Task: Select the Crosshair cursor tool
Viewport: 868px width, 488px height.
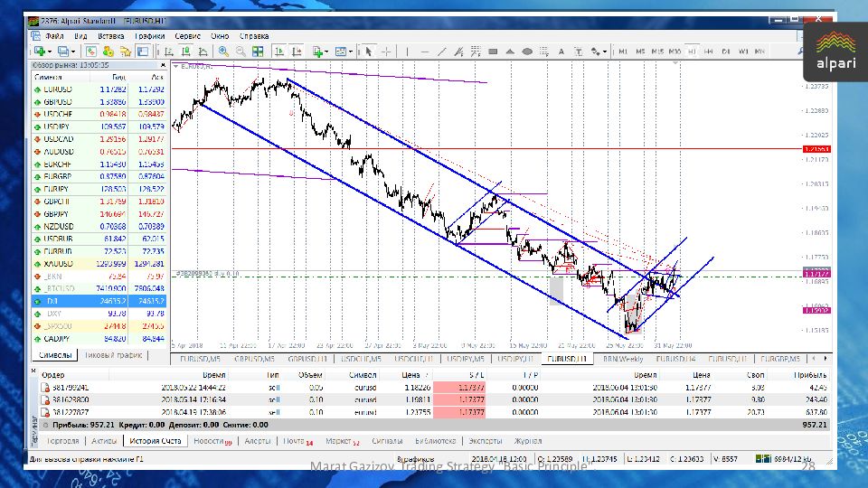Action: (385, 52)
